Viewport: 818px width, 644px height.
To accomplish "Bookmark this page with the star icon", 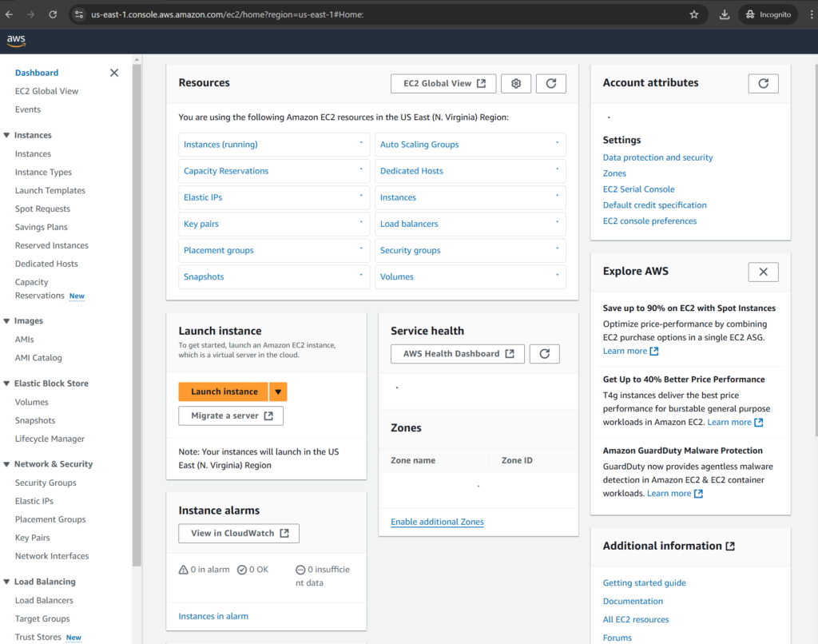I will click(x=694, y=14).
